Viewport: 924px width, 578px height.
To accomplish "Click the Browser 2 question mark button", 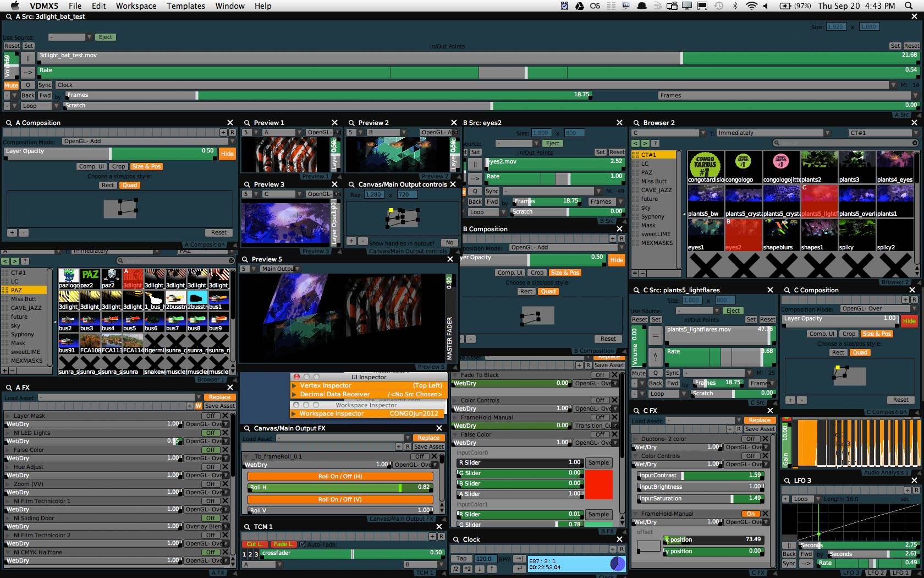I will (655, 143).
